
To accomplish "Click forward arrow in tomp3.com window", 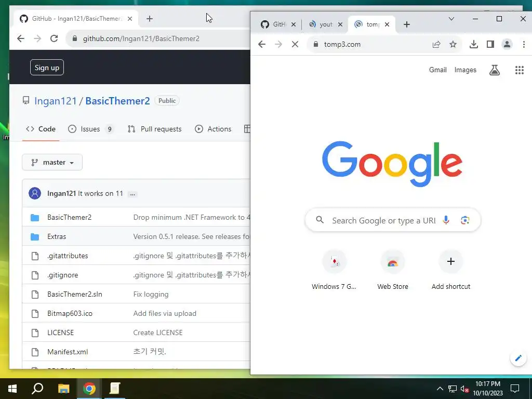I will click(x=278, y=44).
